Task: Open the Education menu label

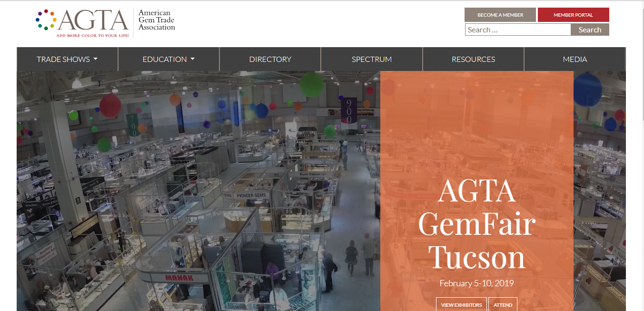Action: (x=164, y=59)
